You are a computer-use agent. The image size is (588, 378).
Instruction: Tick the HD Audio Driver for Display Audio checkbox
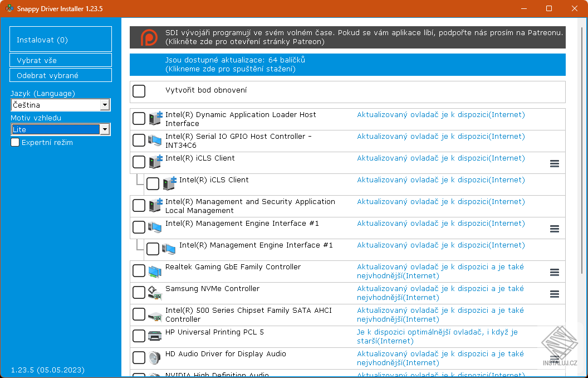pos(139,358)
